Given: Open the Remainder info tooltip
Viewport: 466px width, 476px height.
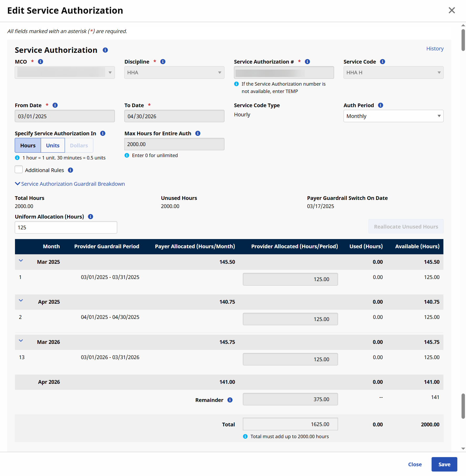Looking at the screenshot, I should click(230, 400).
